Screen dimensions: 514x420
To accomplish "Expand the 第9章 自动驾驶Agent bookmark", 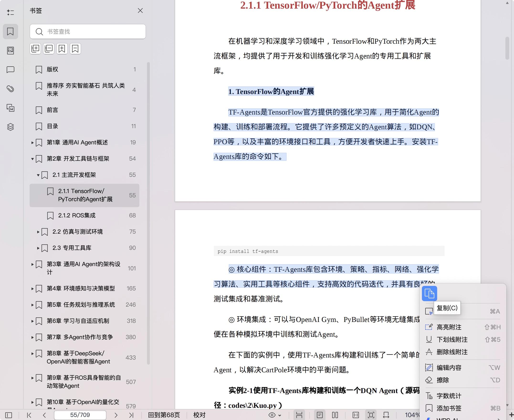I will (x=32, y=378).
